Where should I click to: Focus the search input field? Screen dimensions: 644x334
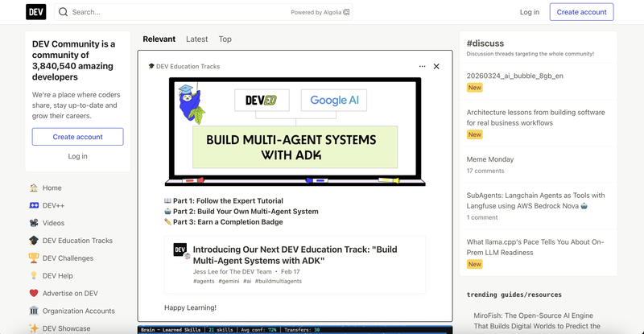(x=177, y=12)
